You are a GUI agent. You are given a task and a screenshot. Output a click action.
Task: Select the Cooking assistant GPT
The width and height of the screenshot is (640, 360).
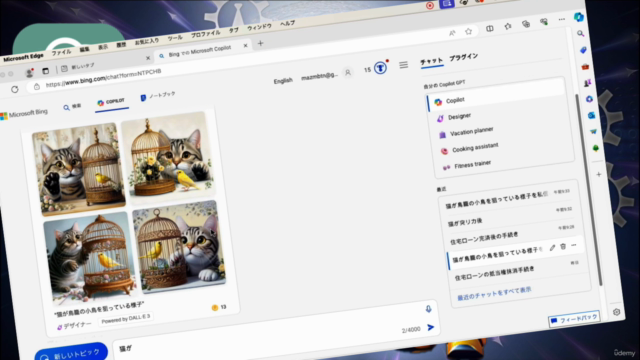[475, 148]
